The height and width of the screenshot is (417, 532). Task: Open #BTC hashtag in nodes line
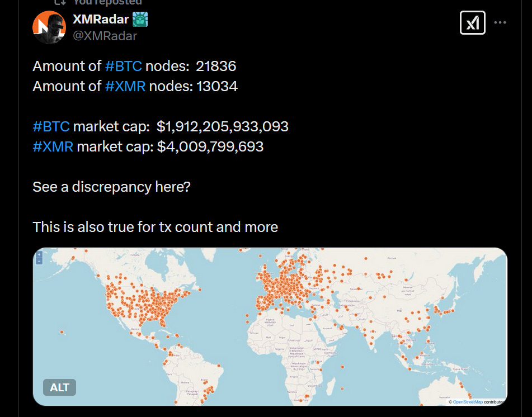(123, 66)
